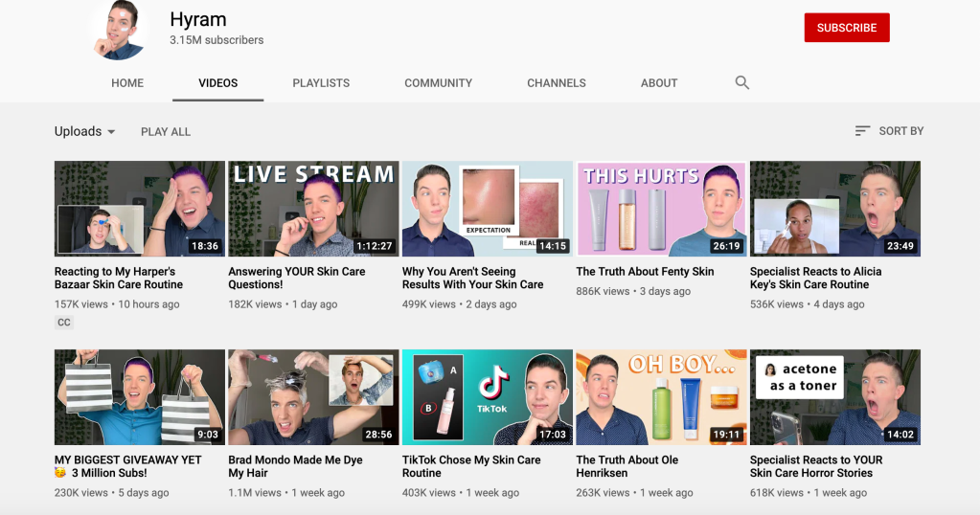Viewport: 980px width, 515px height.
Task: Open the Live Stream video thumbnail
Action: click(x=313, y=209)
